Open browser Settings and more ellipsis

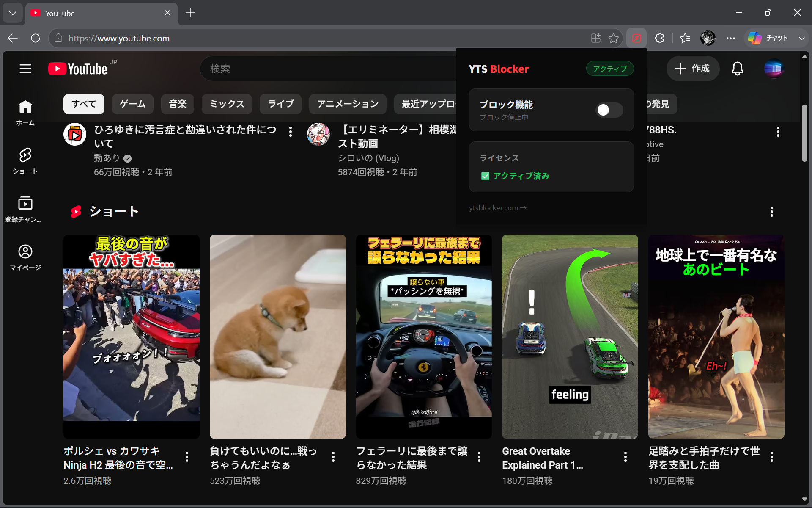(731, 38)
